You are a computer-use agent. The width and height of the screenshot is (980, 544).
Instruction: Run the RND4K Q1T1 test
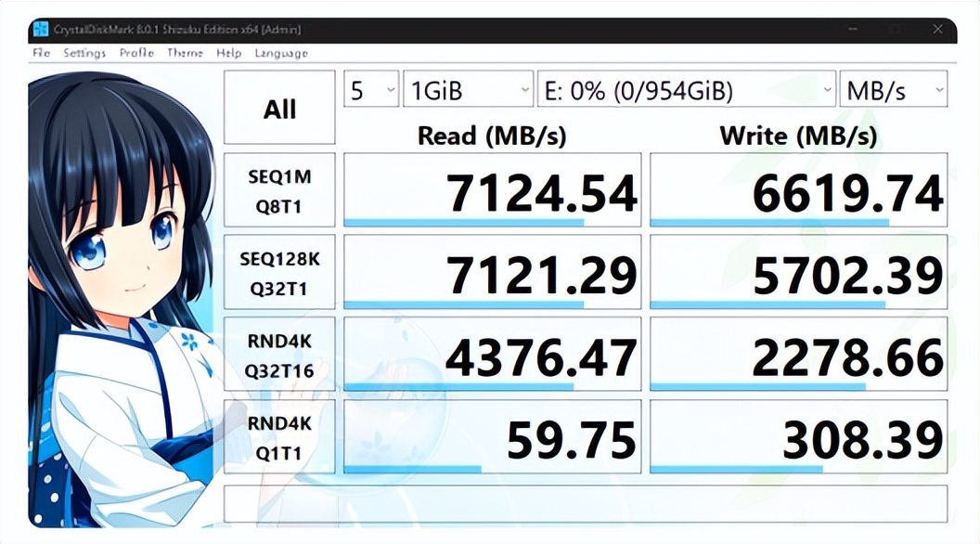tap(278, 435)
